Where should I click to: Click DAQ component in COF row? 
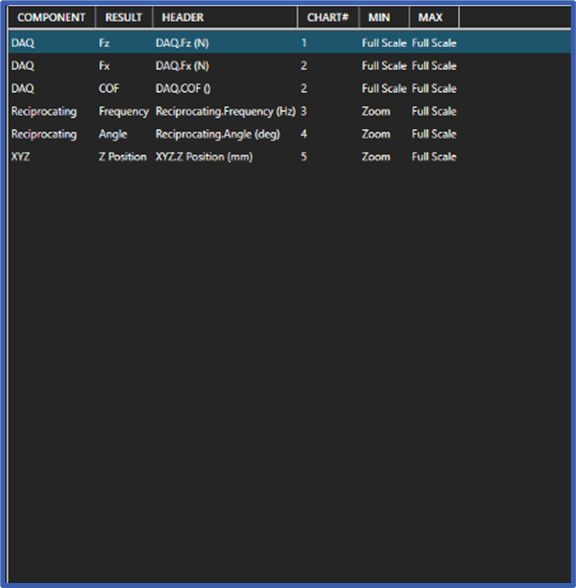(23, 89)
